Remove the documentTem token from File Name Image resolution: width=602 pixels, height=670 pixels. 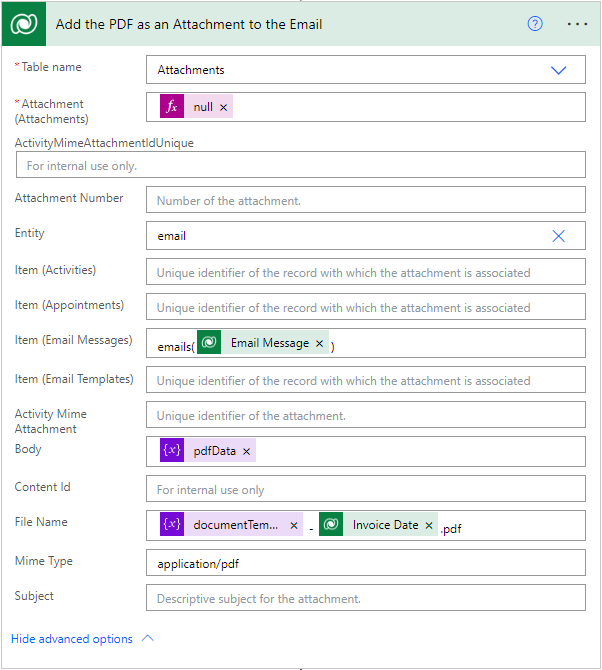pyautogui.click(x=294, y=525)
